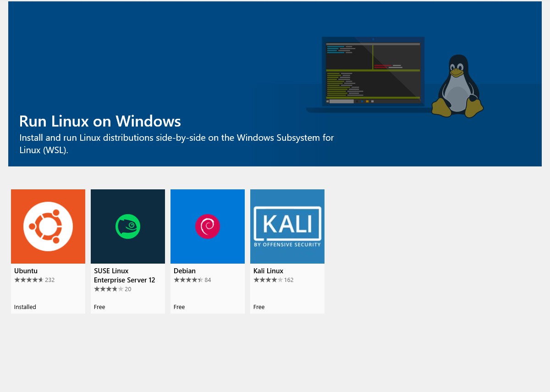Click the green SUSE chameleon logo
Screen dimensions: 550x392
pos(128,226)
